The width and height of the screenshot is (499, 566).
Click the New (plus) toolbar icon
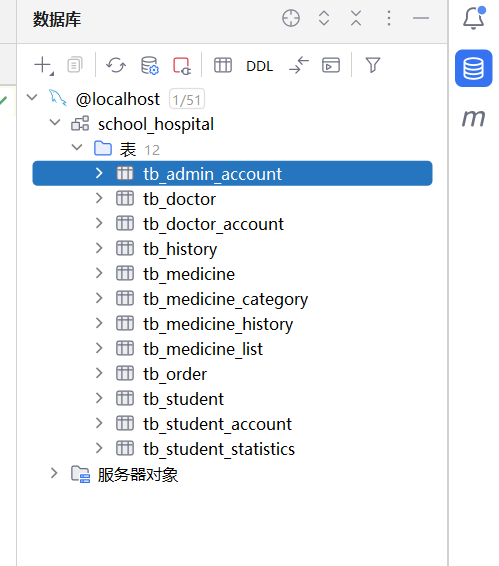tap(44, 66)
